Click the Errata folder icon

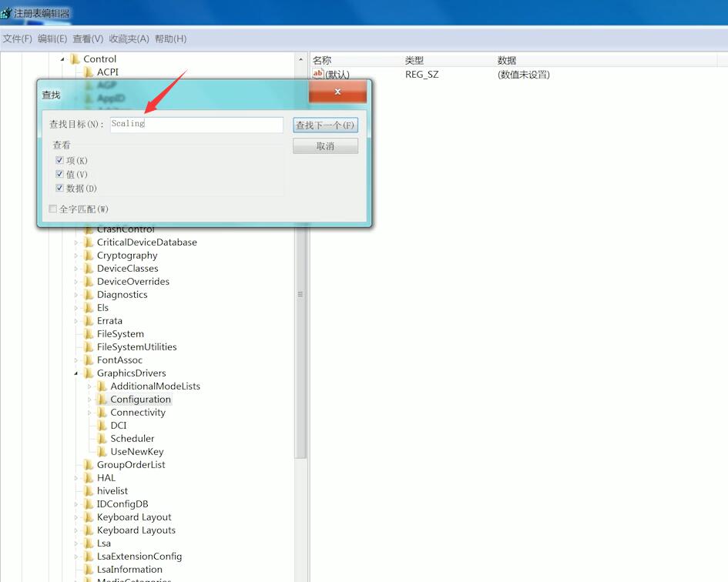(x=89, y=321)
